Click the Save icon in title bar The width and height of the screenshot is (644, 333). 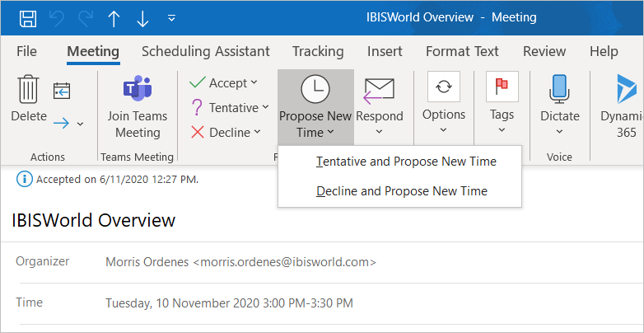click(27, 17)
